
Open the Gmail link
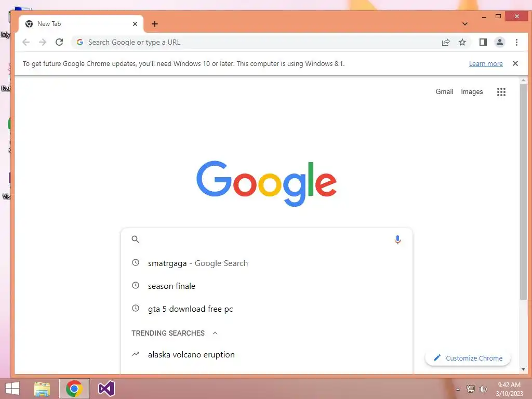click(x=444, y=91)
